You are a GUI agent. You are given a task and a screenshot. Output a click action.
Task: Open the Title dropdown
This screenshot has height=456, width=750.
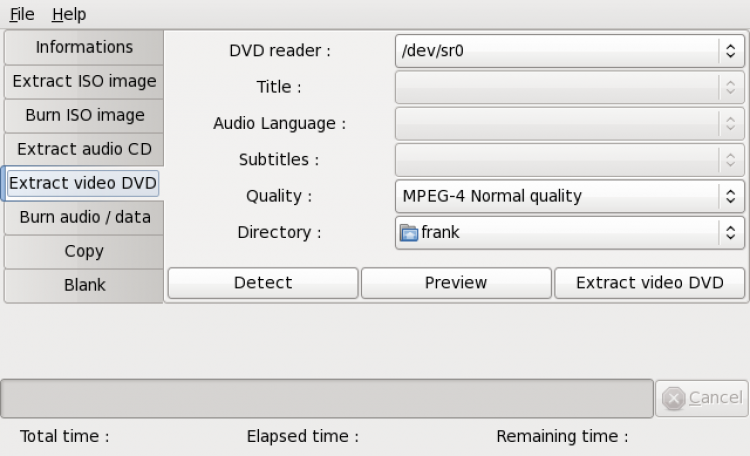coord(570,88)
